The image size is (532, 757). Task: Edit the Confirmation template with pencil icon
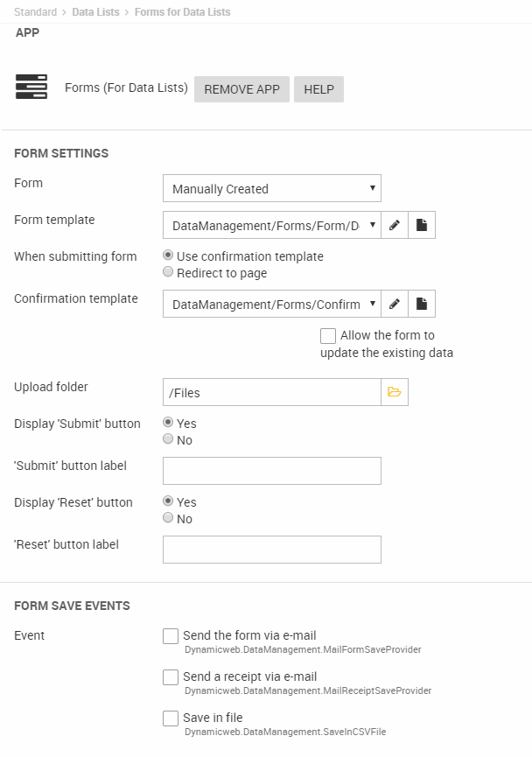[395, 305]
